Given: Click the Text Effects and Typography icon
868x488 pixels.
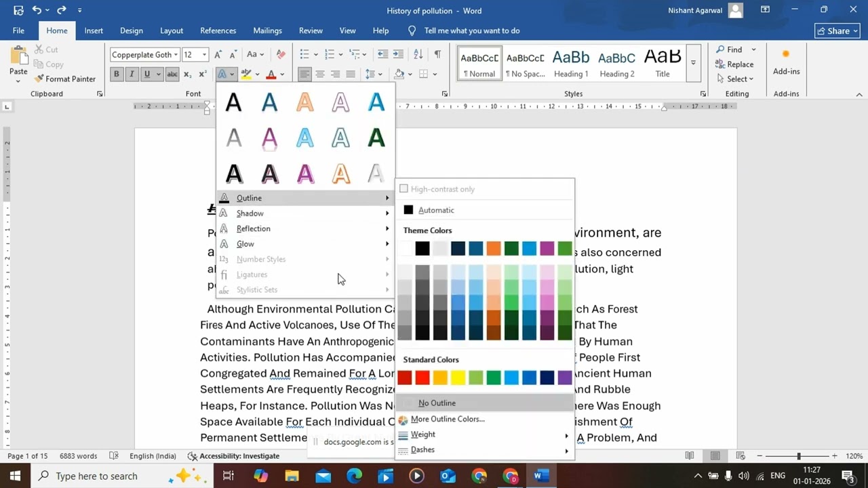Looking at the screenshot, I should tap(222, 74).
